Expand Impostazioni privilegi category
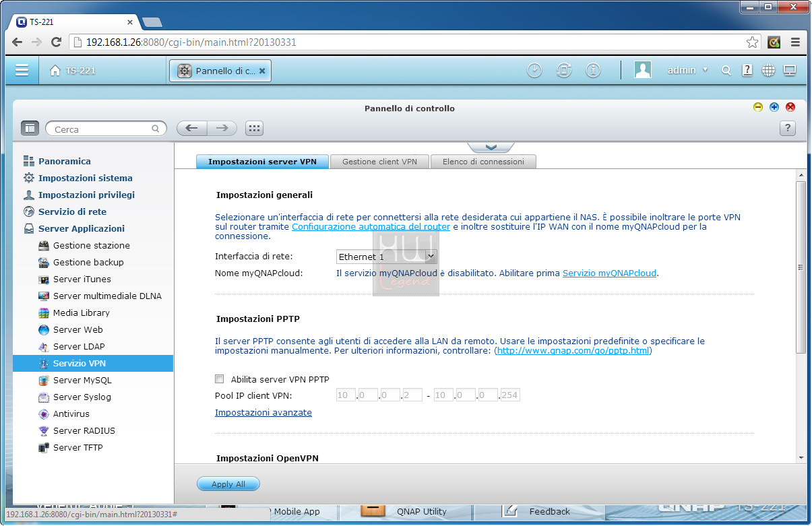Viewport: 812px width, 526px height. point(86,195)
